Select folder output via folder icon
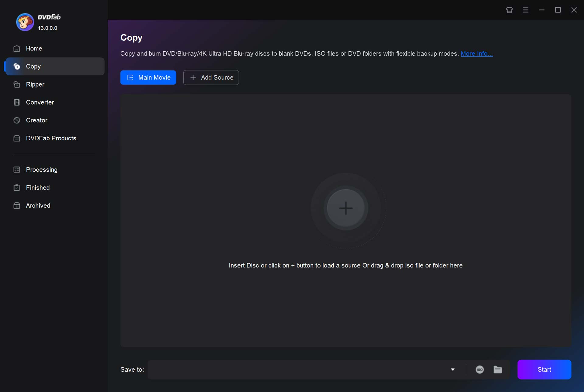The width and height of the screenshot is (584, 392). tap(498, 370)
